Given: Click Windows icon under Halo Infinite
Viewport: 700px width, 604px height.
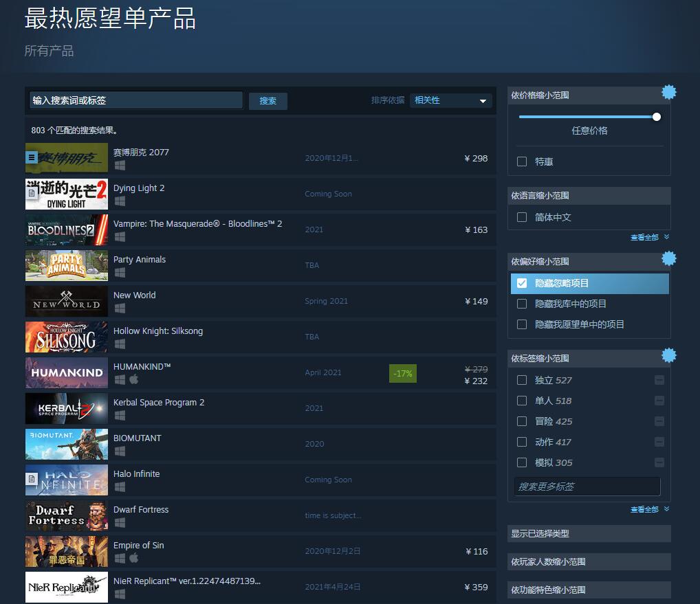Looking at the screenshot, I should pos(120,487).
